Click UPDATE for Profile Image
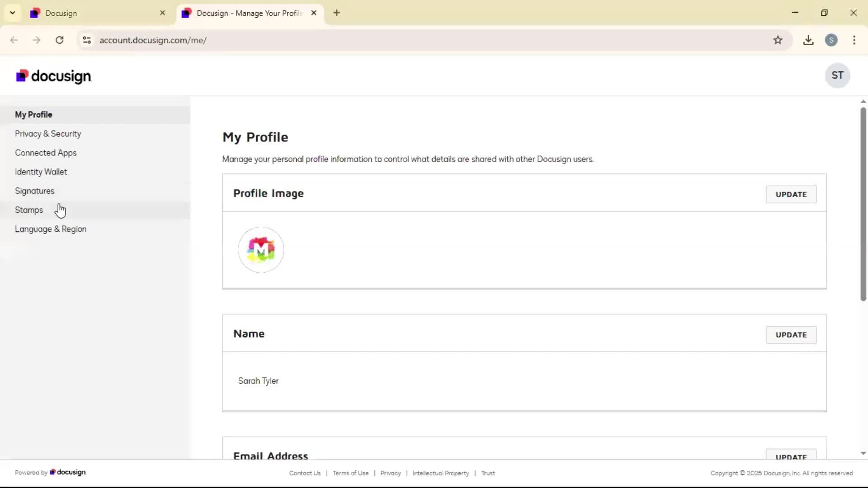Viewport: 868px width, 488px height. coord(791,194)
